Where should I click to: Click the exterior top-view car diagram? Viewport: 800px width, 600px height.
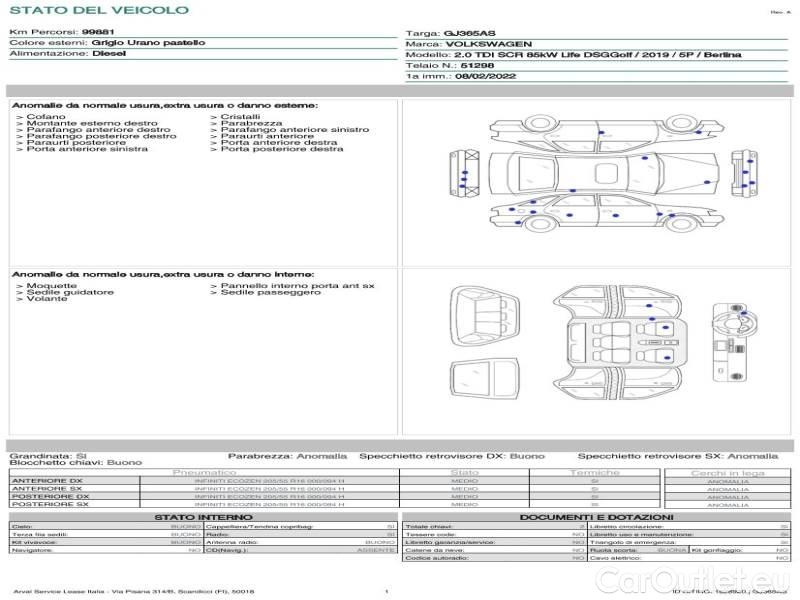point(604,173)
